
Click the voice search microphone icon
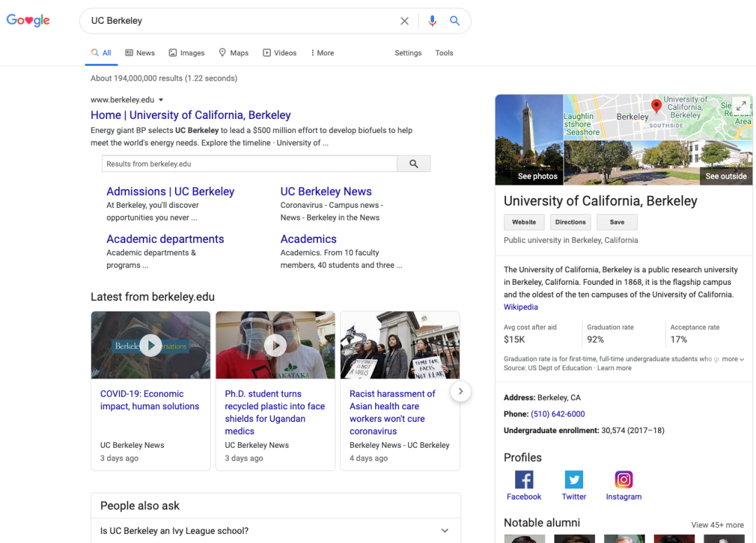(432, 21)
